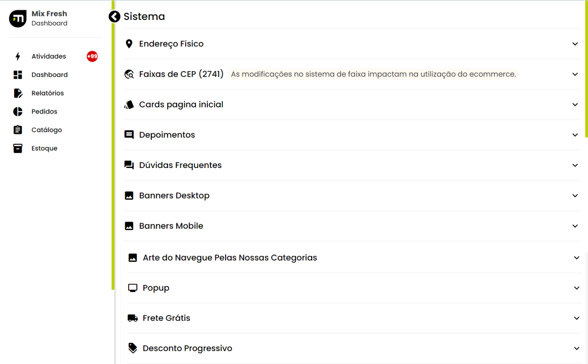
Task: Expand the Dúvidas Frequentes chevron
Action: [x=575, y=165]
